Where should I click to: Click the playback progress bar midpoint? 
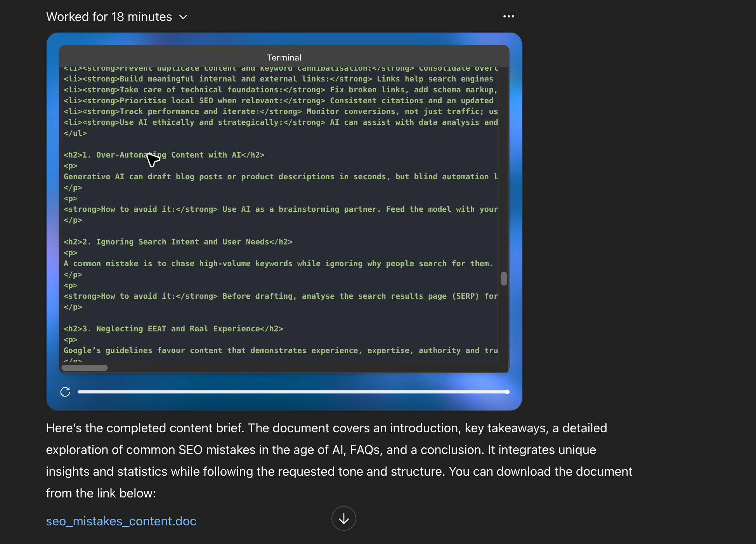click(x=293, y=392)
